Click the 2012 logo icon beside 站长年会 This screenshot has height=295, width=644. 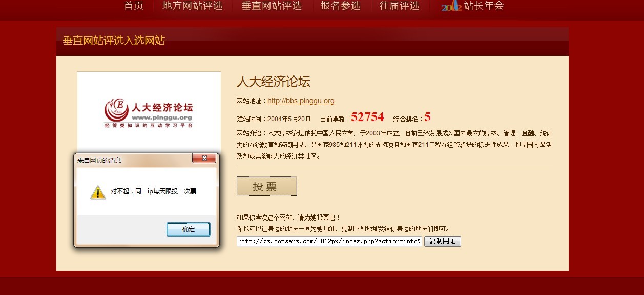coord(451,6)
